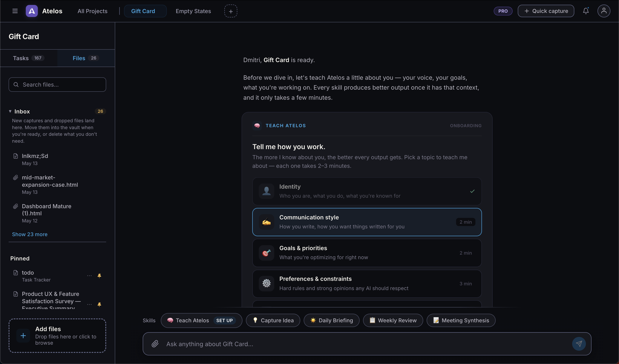Click the mid-market-expansion-case attachment icon
The image size is (619, 364).
click(16, 177)
